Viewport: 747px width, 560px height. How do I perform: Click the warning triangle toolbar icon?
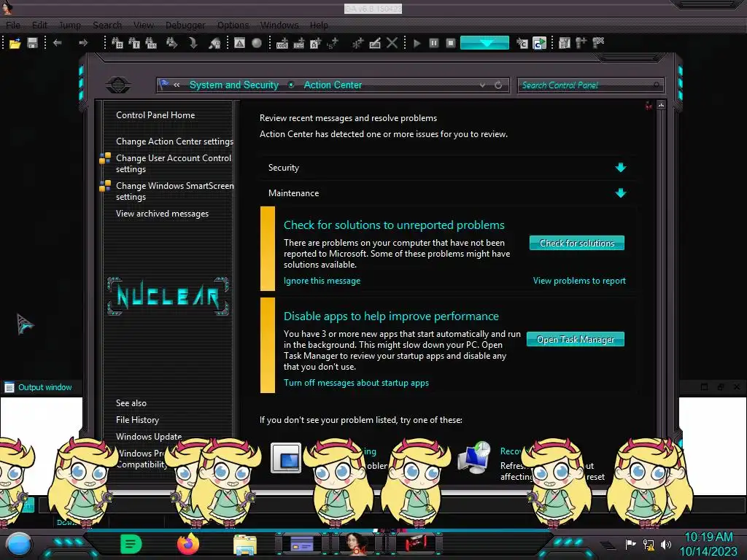[239, 43]
